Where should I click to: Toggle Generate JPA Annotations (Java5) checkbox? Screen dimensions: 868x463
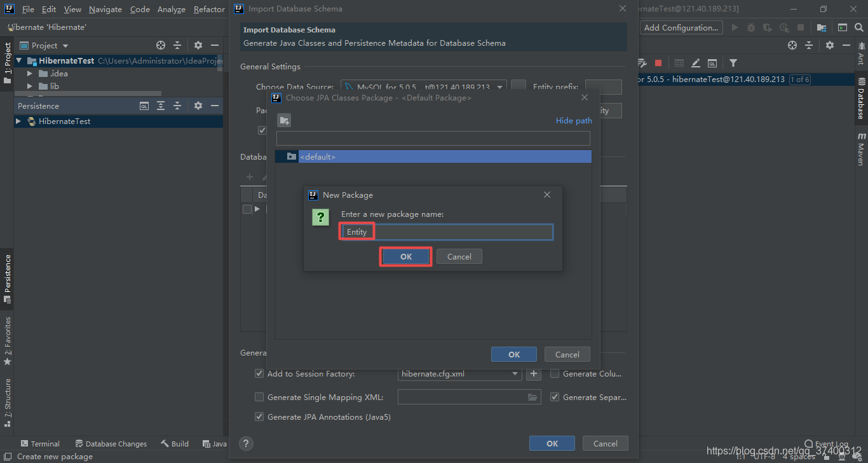(x=259, y=417)
